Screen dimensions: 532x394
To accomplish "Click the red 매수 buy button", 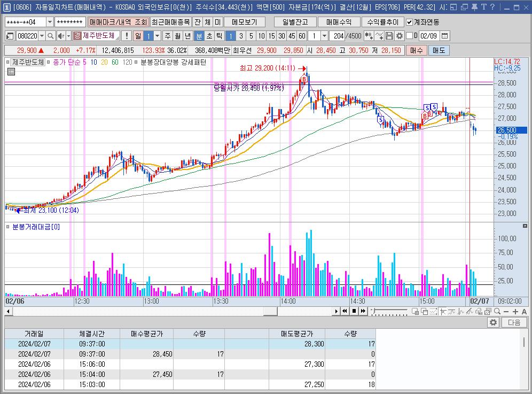I will (416, 50).
